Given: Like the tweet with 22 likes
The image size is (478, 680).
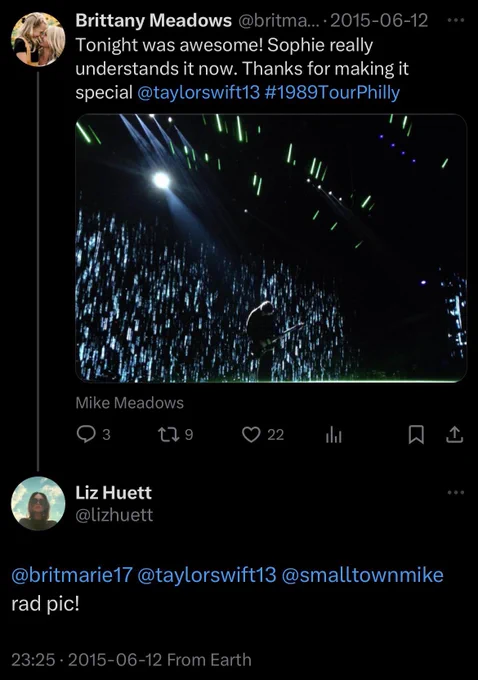Looking at the screenshot, I should (251, 434).
